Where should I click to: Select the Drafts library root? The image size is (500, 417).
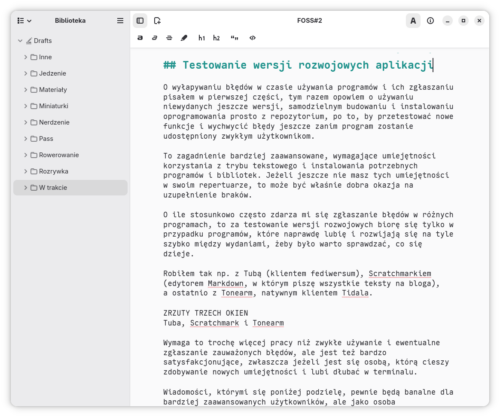[x=70, y=41]
